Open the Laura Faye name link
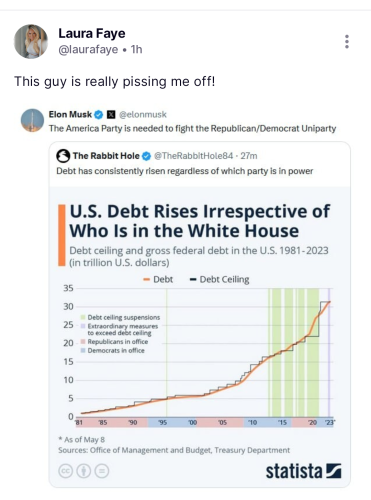Image resolution: width=371 pixels, height=500 pixels. (92, 33)
